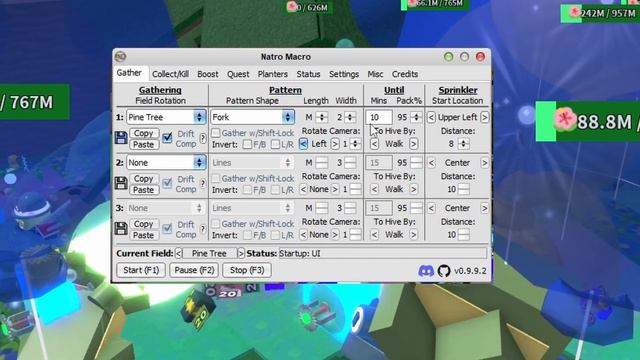
Task: Previous current field arrow beside Pine Tree
Action: click(178, 253)
